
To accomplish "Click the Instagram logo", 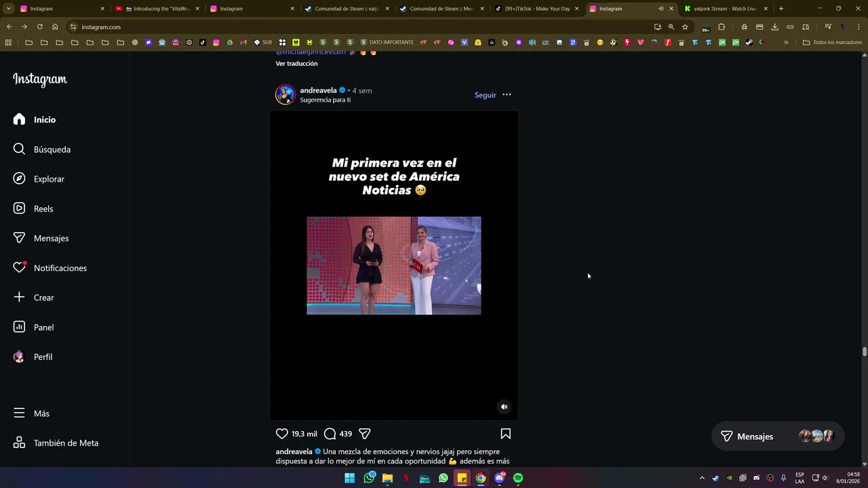I will (x=40, y=79).
